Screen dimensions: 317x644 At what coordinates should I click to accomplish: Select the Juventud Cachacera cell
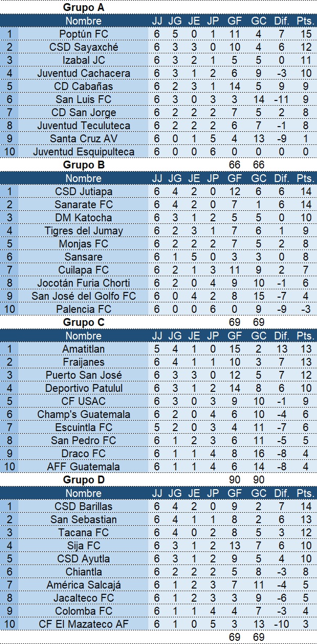point(83,73)
